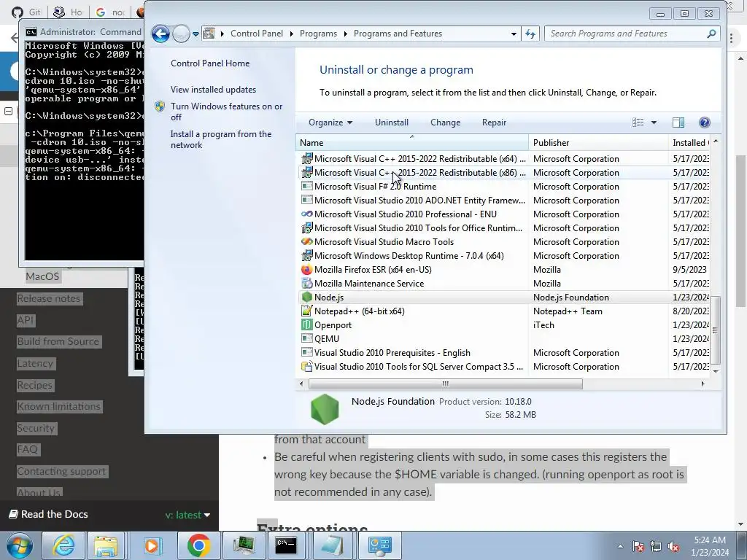Open address bar history dropdown arrow
The height and width of the screenshot is (560, 747).
tap(514, 34)
